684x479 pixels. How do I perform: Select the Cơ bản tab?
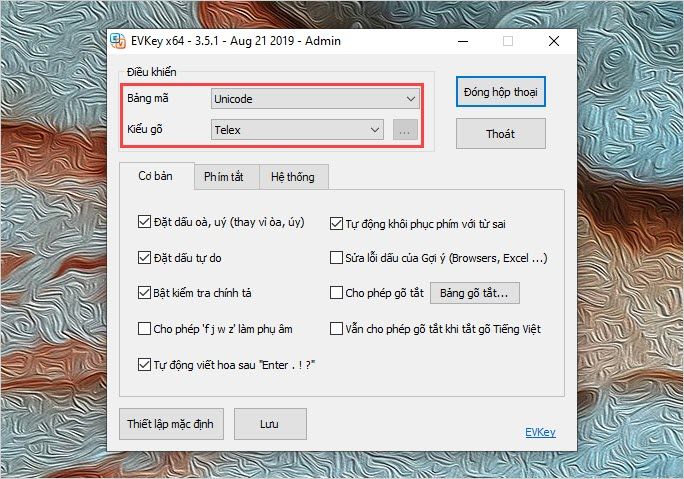155,176
